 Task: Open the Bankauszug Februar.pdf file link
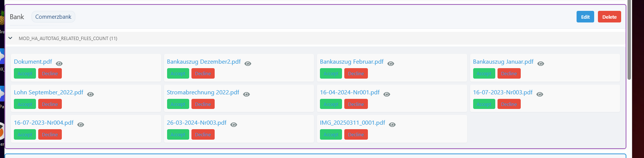pyautogui.click(x=351, y=62)
